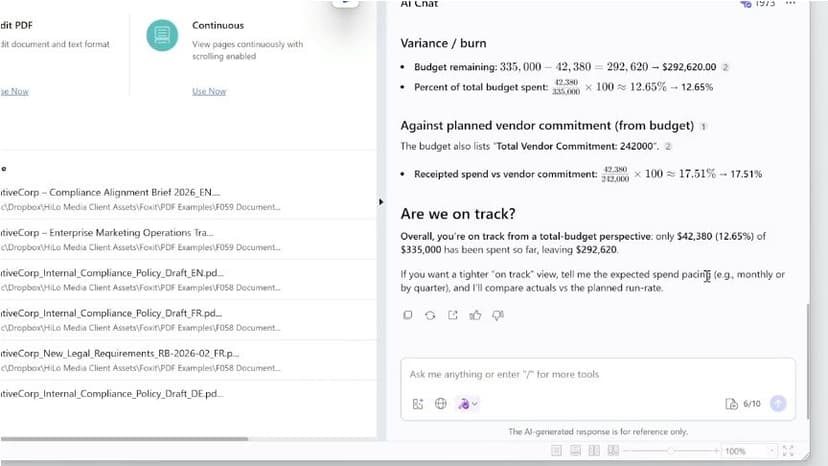
Task: Click the AI credits count 1973
Action: pos(765,4)
